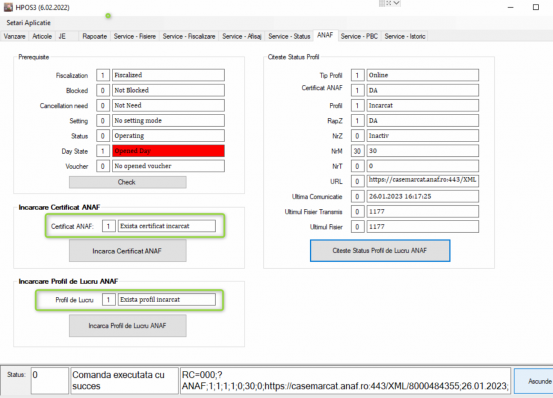Select the ANAF tab
Screen dimensions: 553x398
[x=325, y=35]
